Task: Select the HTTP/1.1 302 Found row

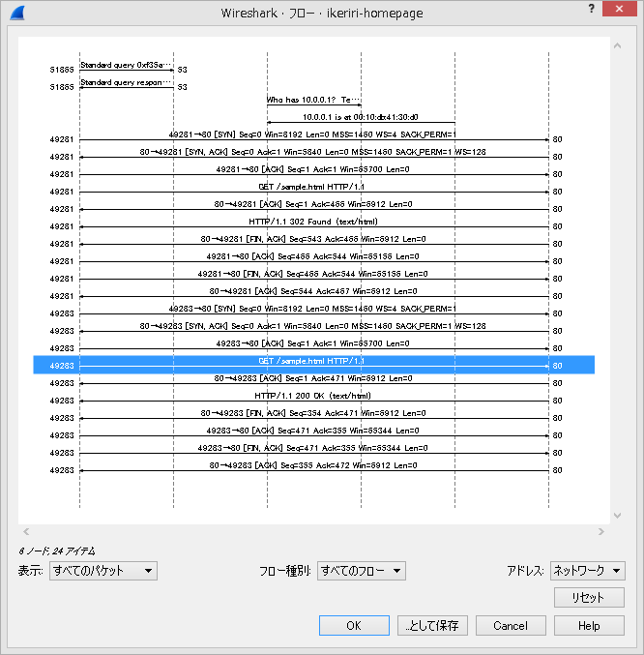Action: (314, 225)
